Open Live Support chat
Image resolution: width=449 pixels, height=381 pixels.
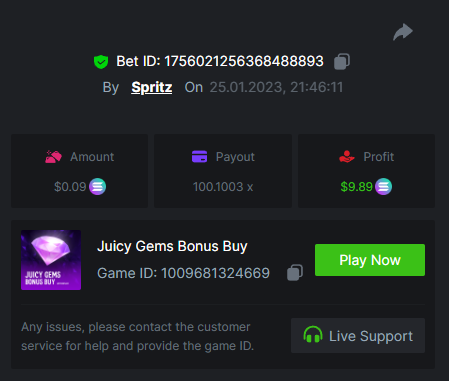358,336
